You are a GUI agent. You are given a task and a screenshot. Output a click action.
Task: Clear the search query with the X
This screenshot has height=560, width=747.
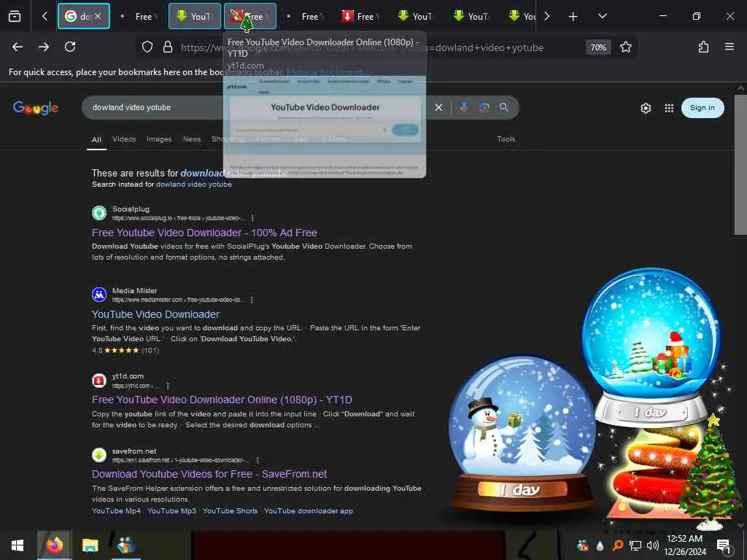(x=438, y=108)
